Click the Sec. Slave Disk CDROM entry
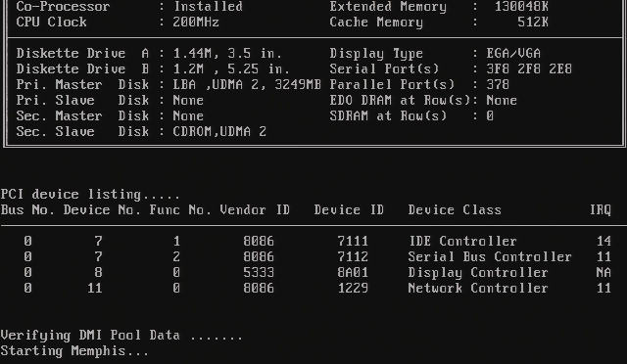627x364 pixels. point(219,131)
